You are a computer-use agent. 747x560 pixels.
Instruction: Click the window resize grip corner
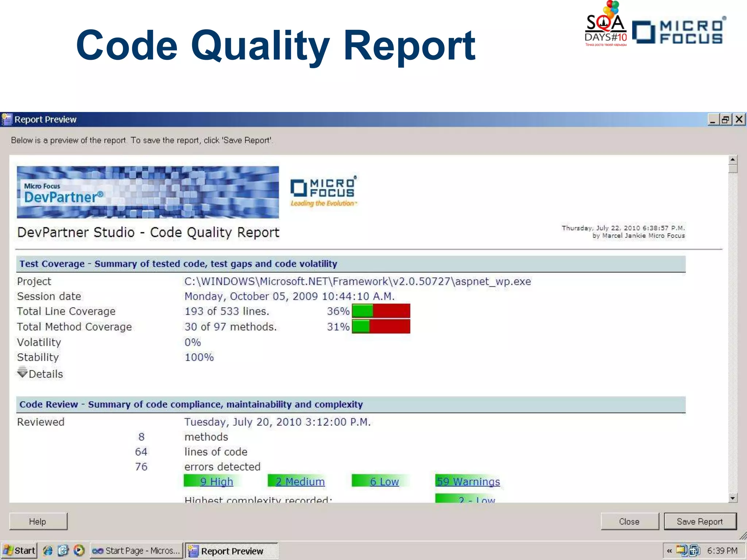tap(743, 535)
